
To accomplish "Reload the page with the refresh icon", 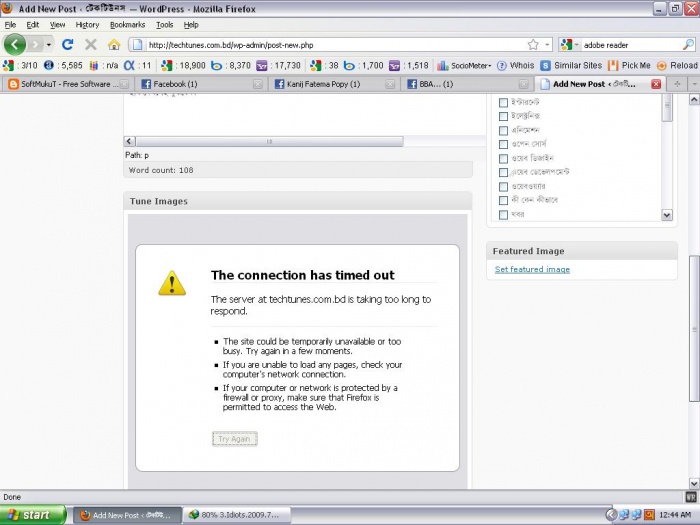I will [x=67, y=44].
